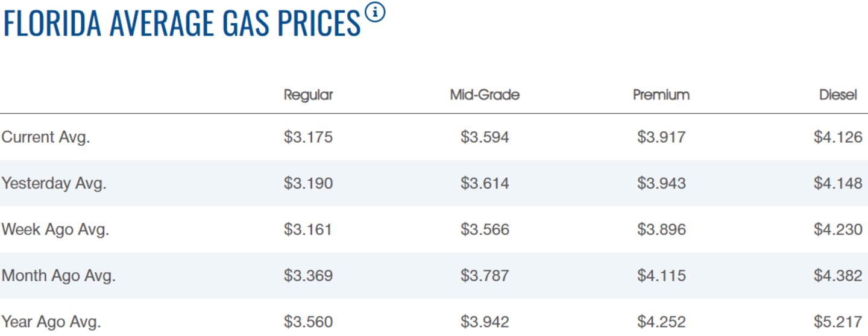Click year ago mid-grade price $3.942

(x=485, y=322)
